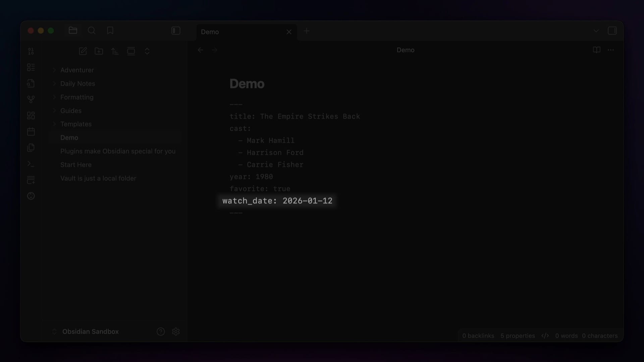Screen dimensions: 644x362
Task: Open the command palette ribbon icon
Action: (31, 164)
